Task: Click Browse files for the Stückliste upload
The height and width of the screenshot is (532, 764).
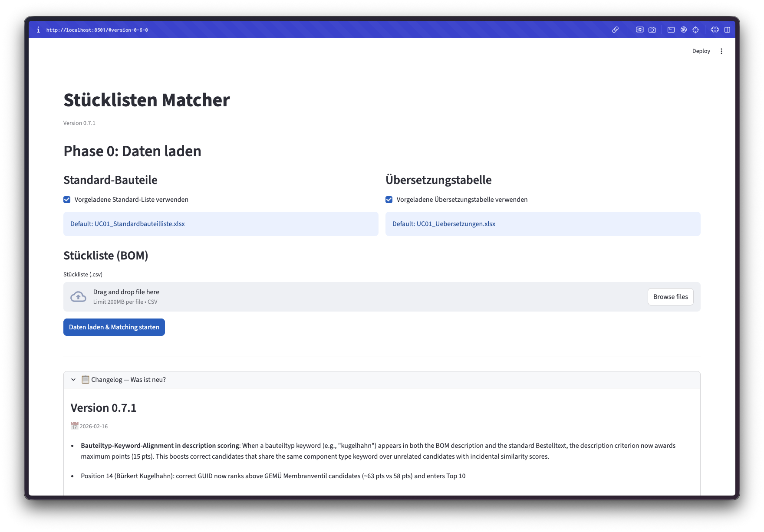Action: (x=670, y=296)
